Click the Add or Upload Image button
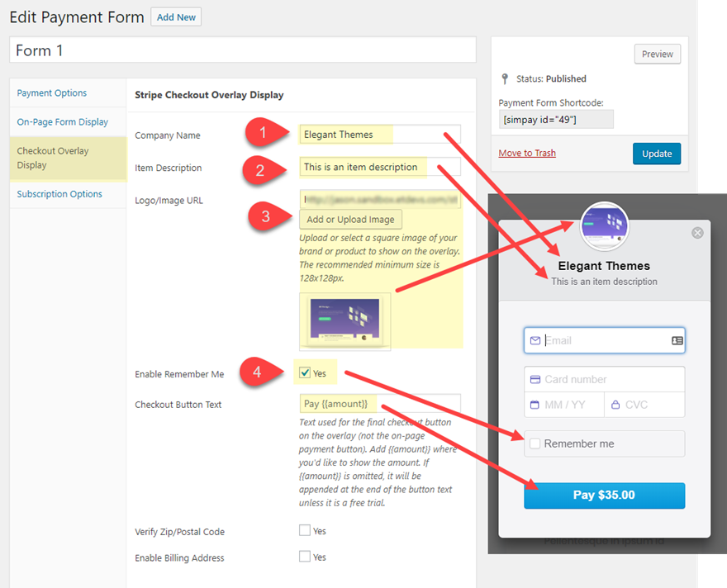Screen dimensions: 727x588 click(x=350, y=219)
